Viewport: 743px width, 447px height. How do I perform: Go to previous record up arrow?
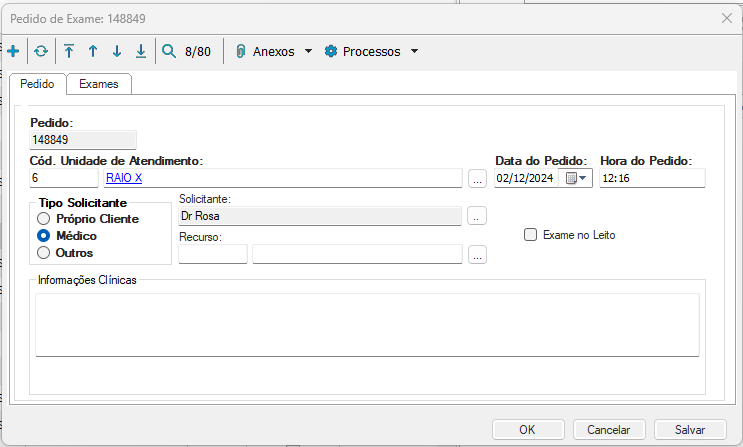93,51
